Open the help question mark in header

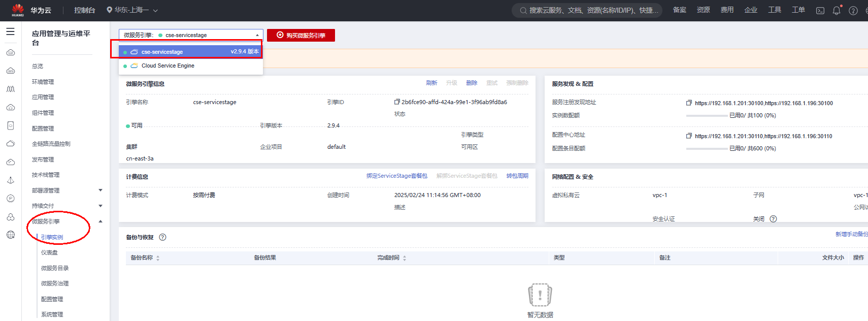[x=853, y=11]
